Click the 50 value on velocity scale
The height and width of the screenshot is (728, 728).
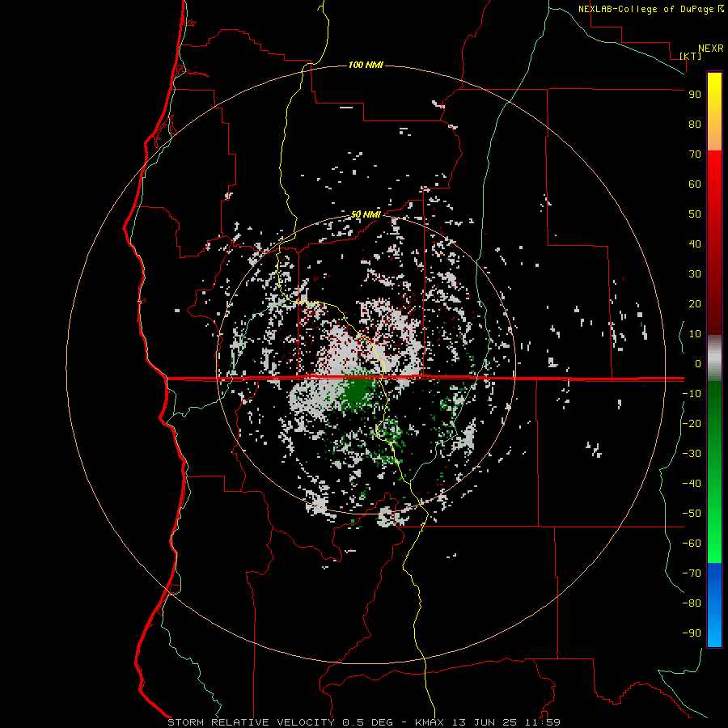695,214
